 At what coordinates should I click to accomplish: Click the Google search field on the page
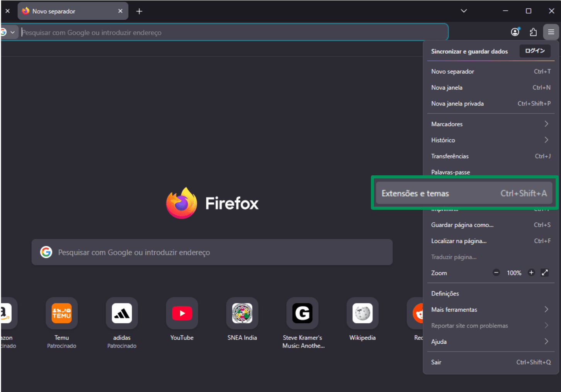pos(212,252)
